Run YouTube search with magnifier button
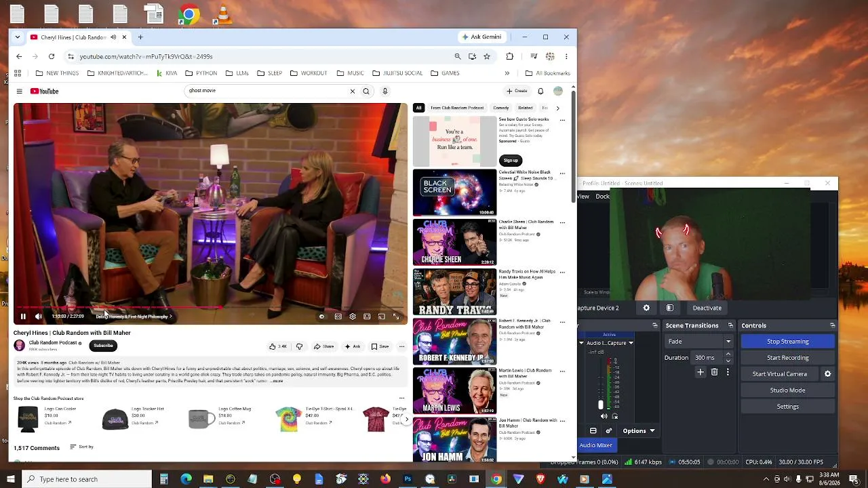 tap(366, 91)
